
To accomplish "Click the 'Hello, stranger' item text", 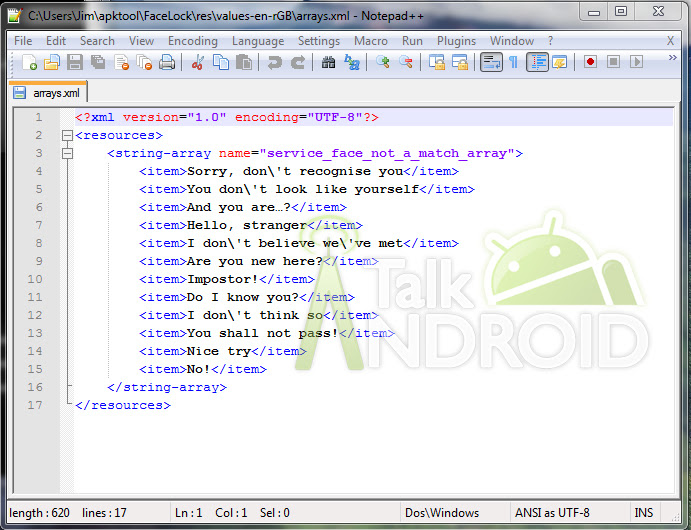I will (247, 226).
